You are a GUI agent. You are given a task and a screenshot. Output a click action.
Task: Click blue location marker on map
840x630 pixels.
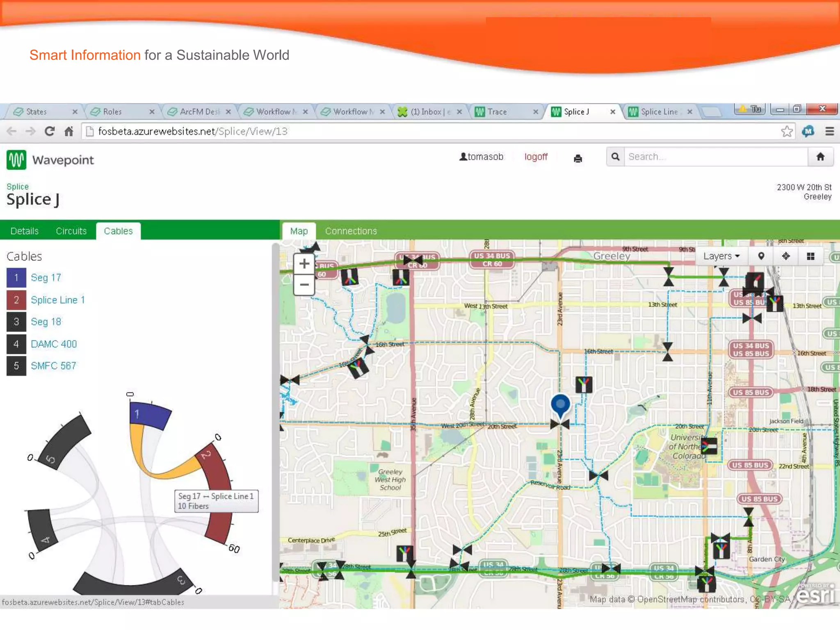pos(560,404)
